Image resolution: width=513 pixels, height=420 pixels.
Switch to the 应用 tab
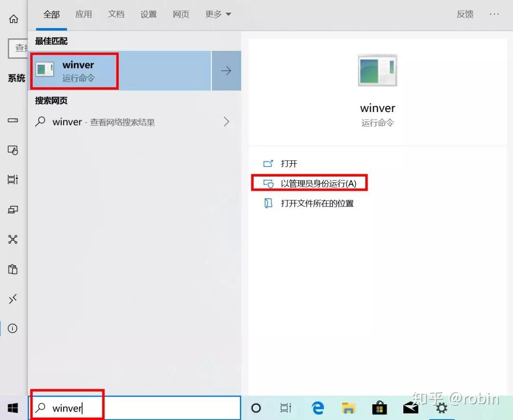[x=84, y=14]
